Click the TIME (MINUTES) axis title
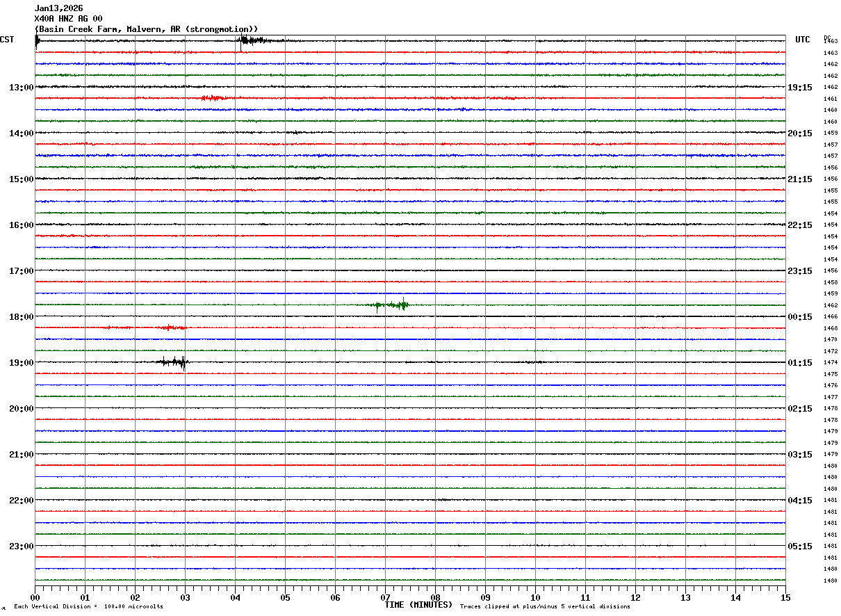Screen dimensions: 841x616 [x=418, y=605]
